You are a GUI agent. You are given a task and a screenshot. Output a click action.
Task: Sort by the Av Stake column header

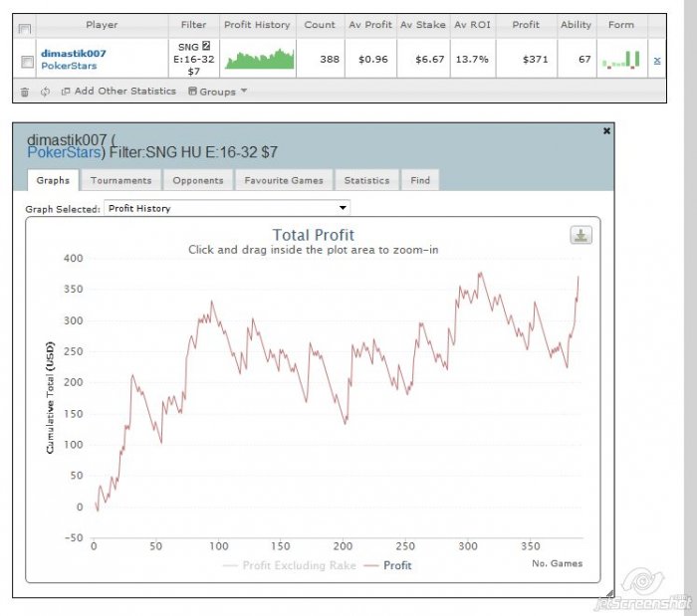click(x=423, y=25)
